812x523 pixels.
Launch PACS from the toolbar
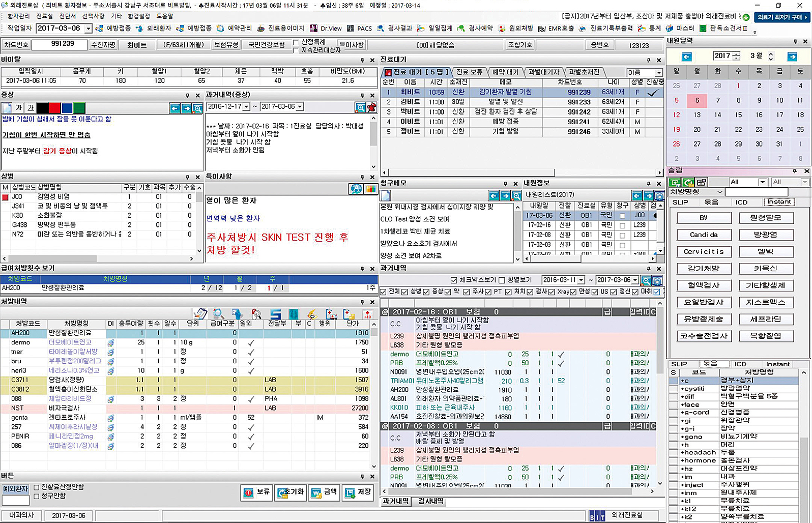(x=359, y=28)
